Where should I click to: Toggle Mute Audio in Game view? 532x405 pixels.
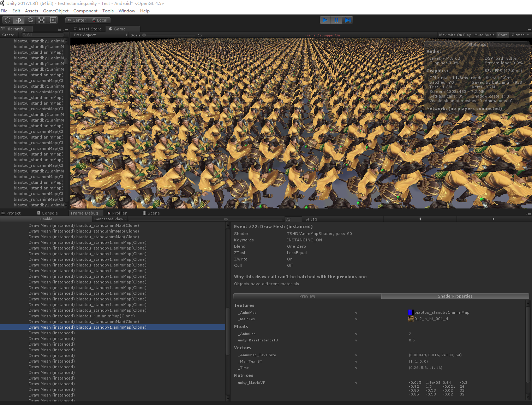tap(484, 35)
